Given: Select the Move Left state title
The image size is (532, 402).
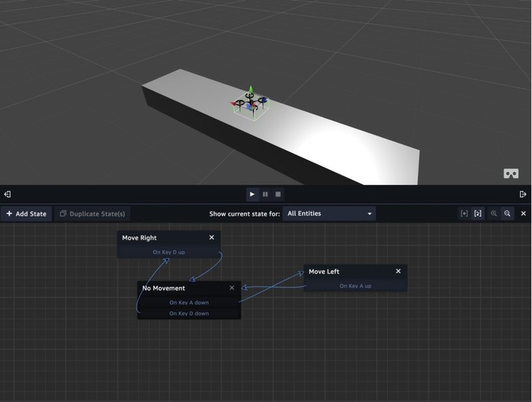Looking at the screenshot, I should (324, 272).
